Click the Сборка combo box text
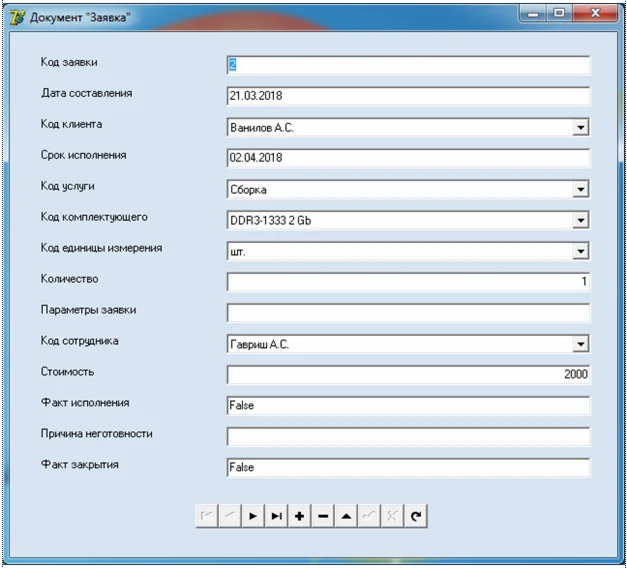This screenshot has height=568, width=627. 248,190
